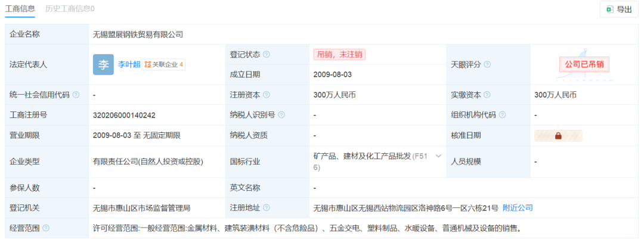This screenshot has height=242, width=644.
Task: Switch to 工商信息 tab
Action: [x=20, y=8]
